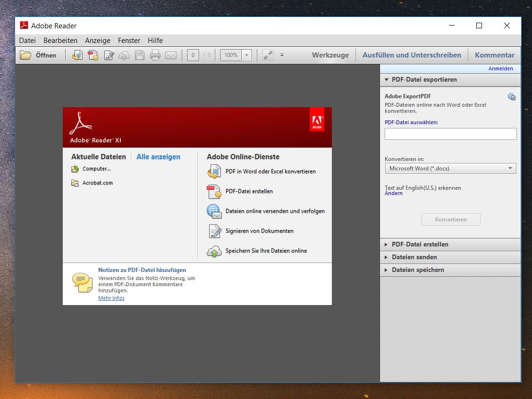Expand the Dateien speichern section
Image resolution: width=532 pixels, height=399 pixels.
450,270
